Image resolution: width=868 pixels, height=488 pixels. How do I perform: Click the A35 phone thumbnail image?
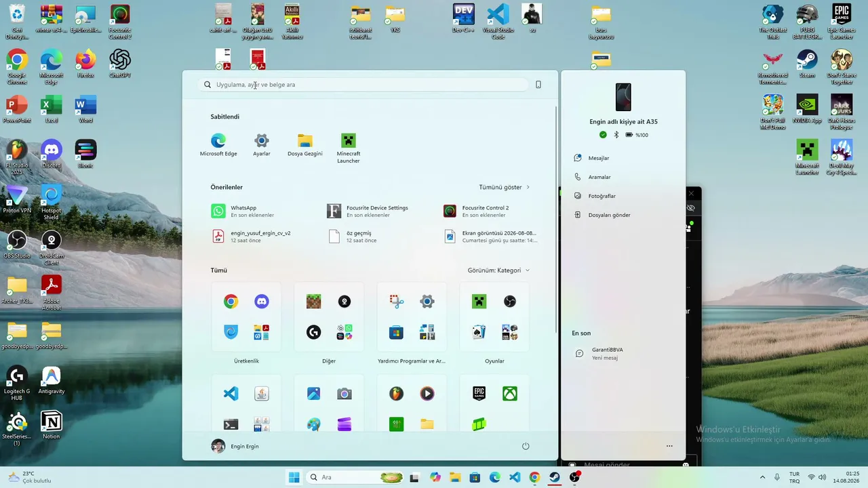(623, 97)
